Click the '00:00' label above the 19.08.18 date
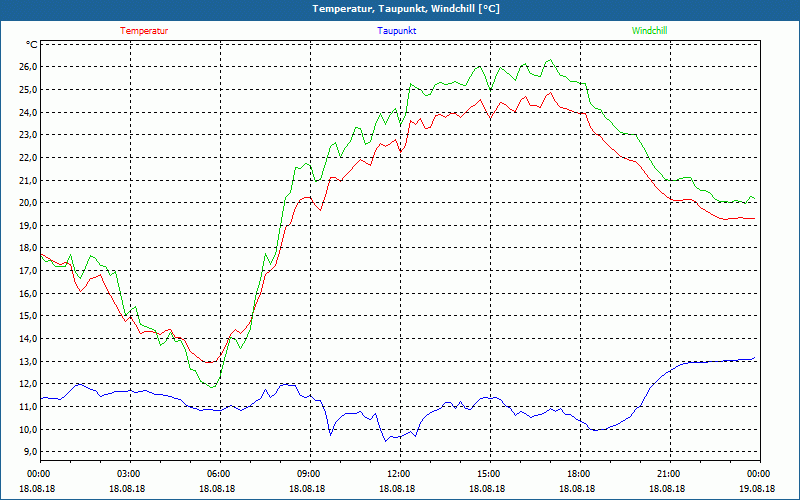Viewport: 800px width, 500px height. pos(760,473)
